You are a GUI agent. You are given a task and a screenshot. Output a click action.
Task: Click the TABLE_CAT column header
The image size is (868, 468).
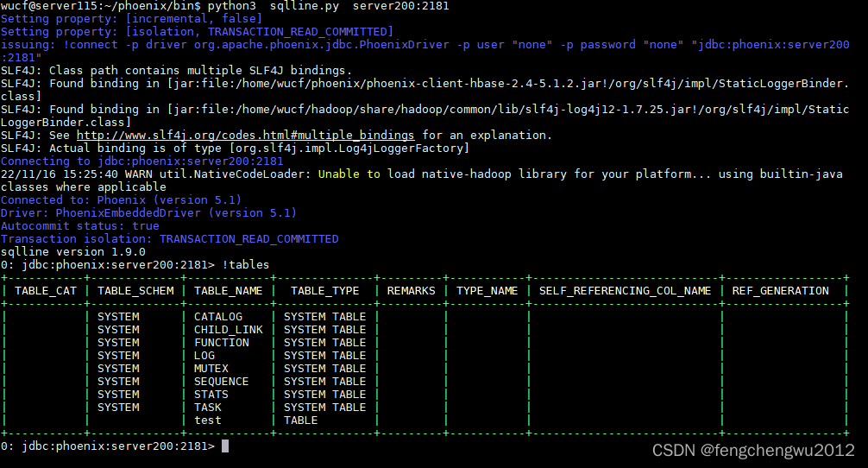pos(46,291)
